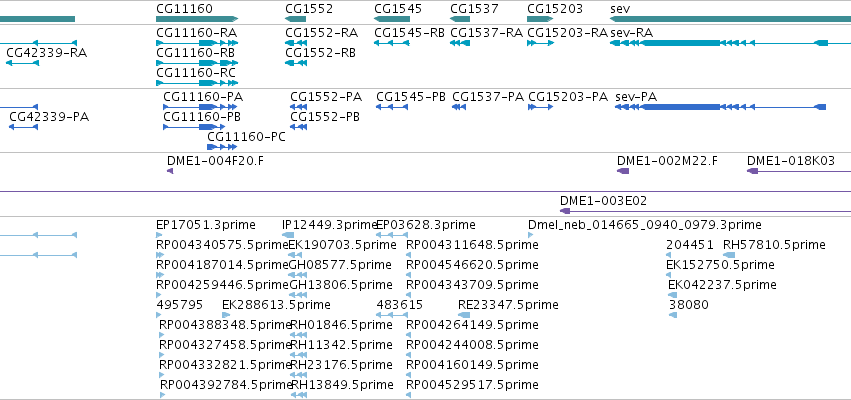Click the RP004343709.5prime label
Screen dimensions: 851x400
click(472, 285)
